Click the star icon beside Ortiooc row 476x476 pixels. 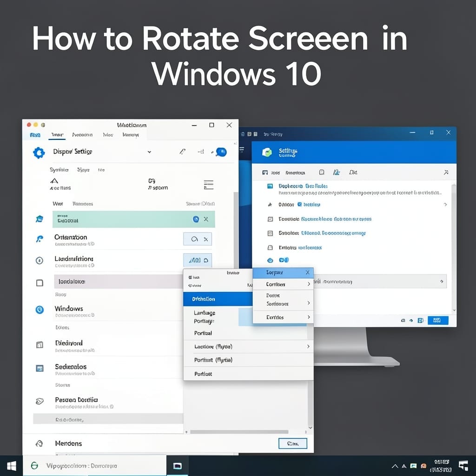270,205
